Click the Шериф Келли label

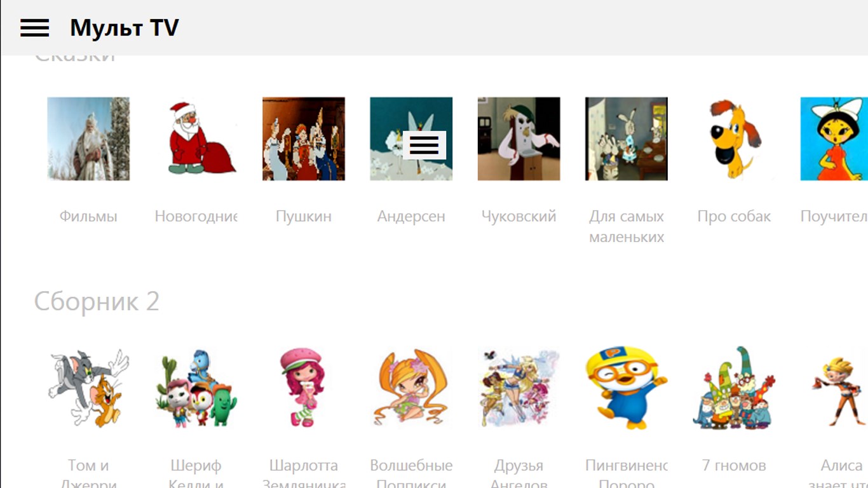[x=196, y=473]
